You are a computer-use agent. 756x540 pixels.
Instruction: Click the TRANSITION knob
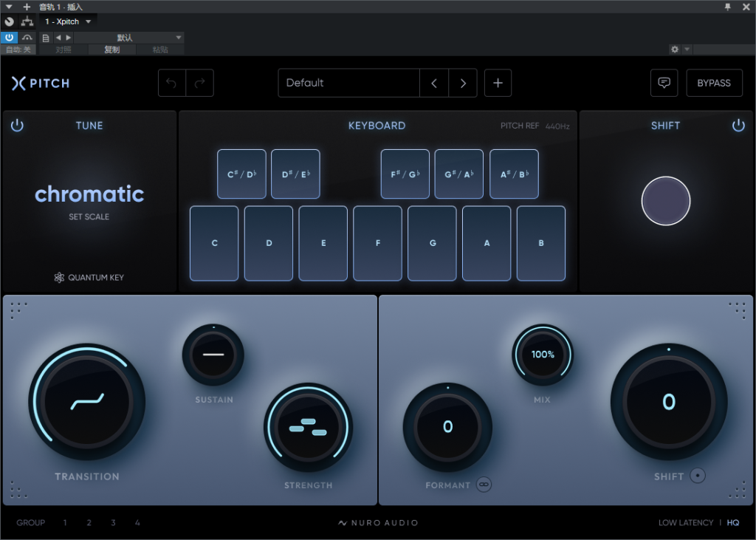(x=87, y=402)
